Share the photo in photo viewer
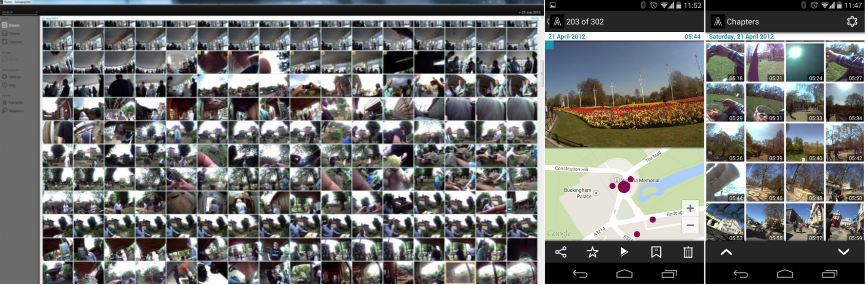Viewport: 868px width, 285px height. coord(561,252)
